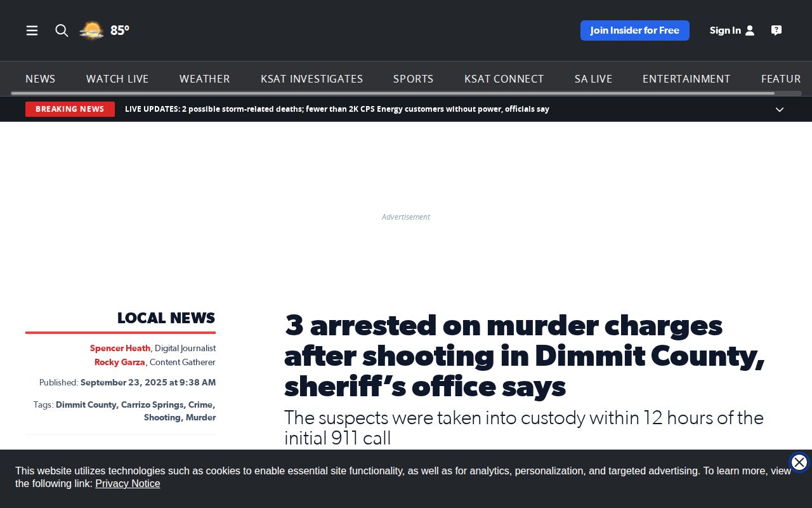Open the feedback chat bubble icon

tap(776, 30)
